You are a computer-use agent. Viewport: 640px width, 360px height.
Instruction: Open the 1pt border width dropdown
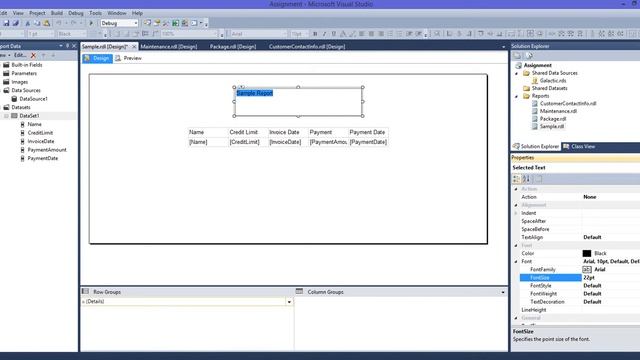(51, 34)
